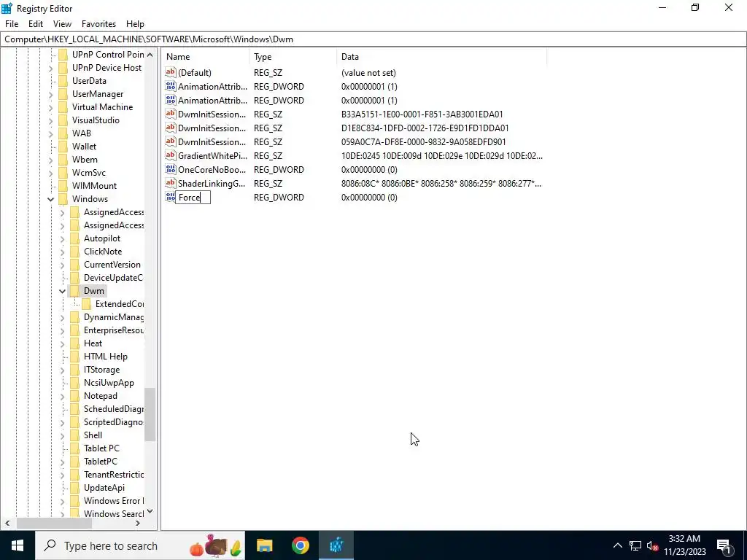Screen dimensions: 747x560
Task: Select the HTML Help key
Action: [105, 357]
